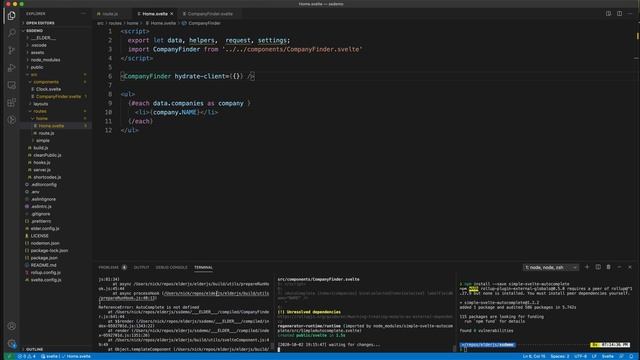Change file encoding UTF-8

(580, 356)
